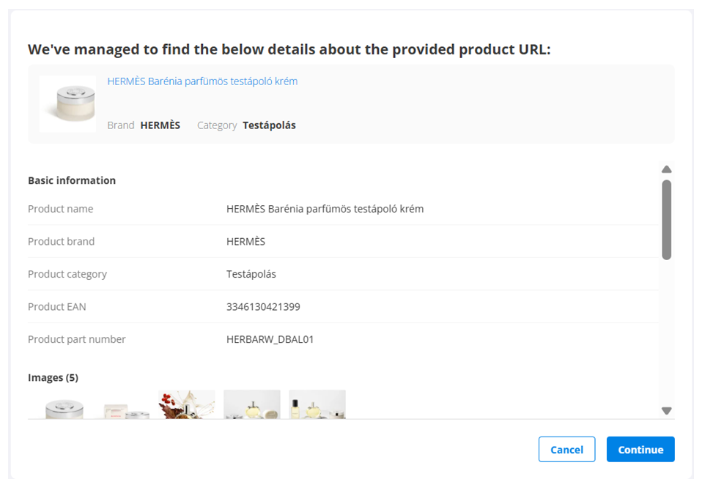Click the Product category value Testápolás

click(x=251, y=274)
